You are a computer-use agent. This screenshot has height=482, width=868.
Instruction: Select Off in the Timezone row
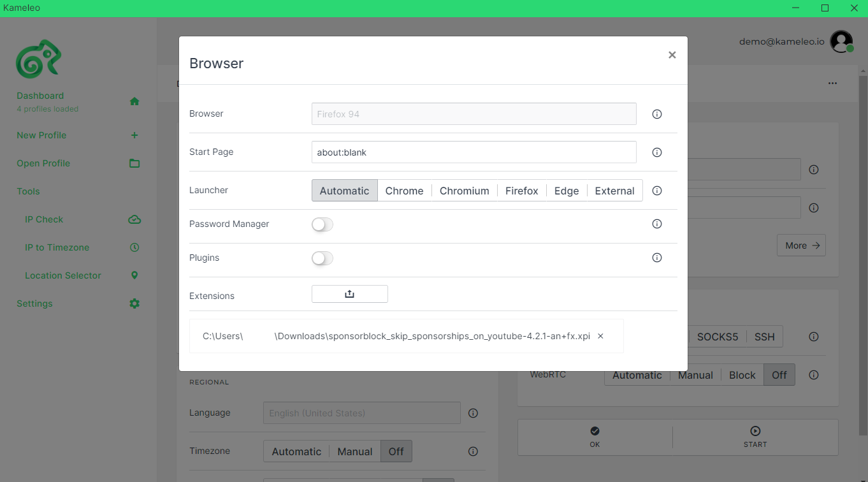pos(396,451)
